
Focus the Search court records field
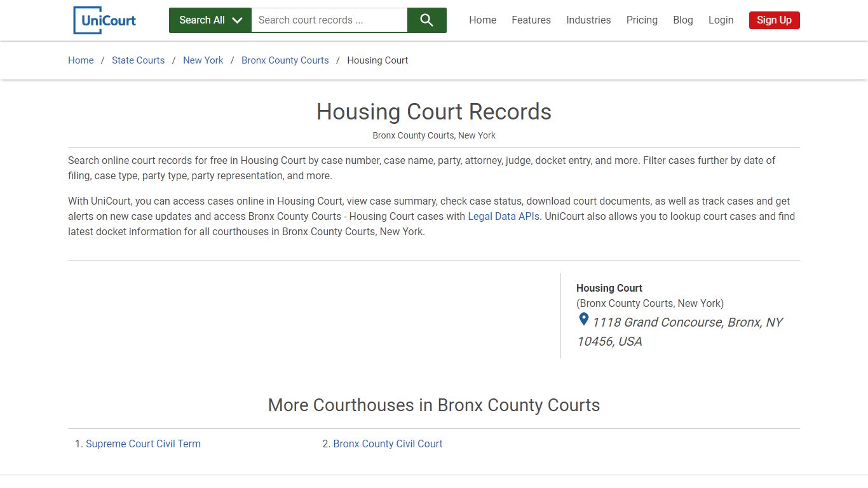pos(329,20)
